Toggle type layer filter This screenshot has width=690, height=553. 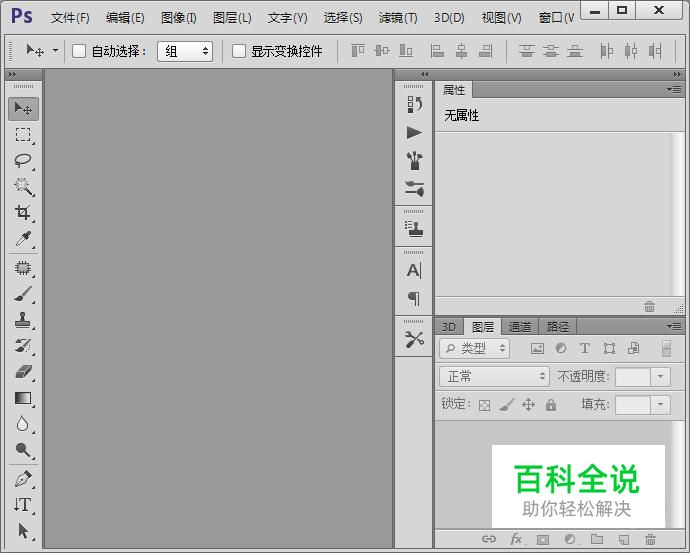(585, 348)
